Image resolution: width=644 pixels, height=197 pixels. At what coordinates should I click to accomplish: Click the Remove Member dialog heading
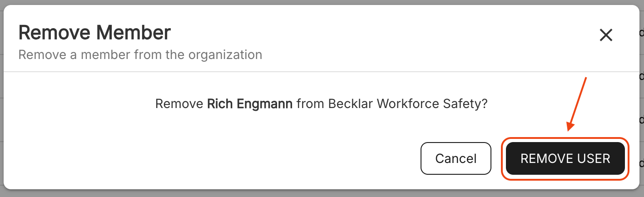tap(94, 33)
